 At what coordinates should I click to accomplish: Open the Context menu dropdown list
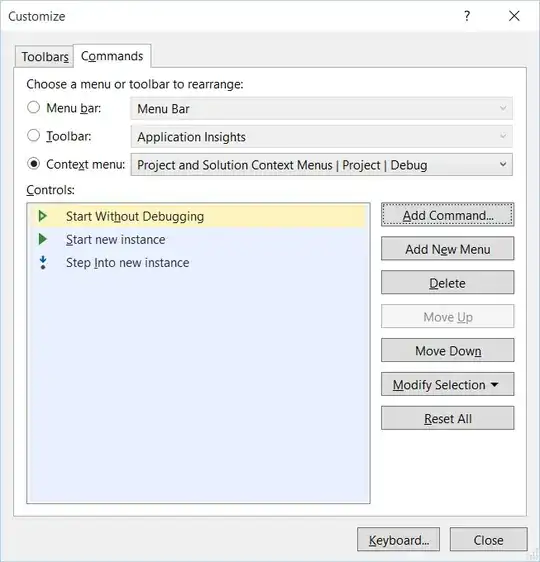coord(321,165)
